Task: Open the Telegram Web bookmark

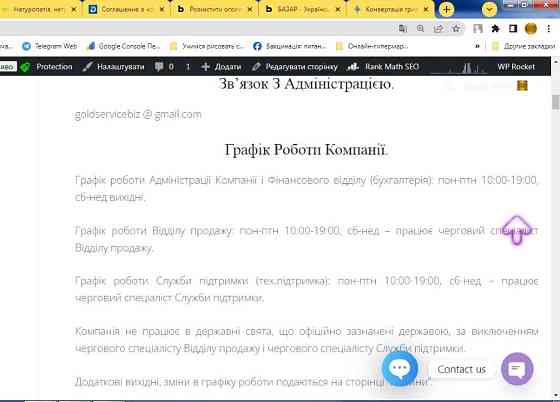Action: coord(49,46)
